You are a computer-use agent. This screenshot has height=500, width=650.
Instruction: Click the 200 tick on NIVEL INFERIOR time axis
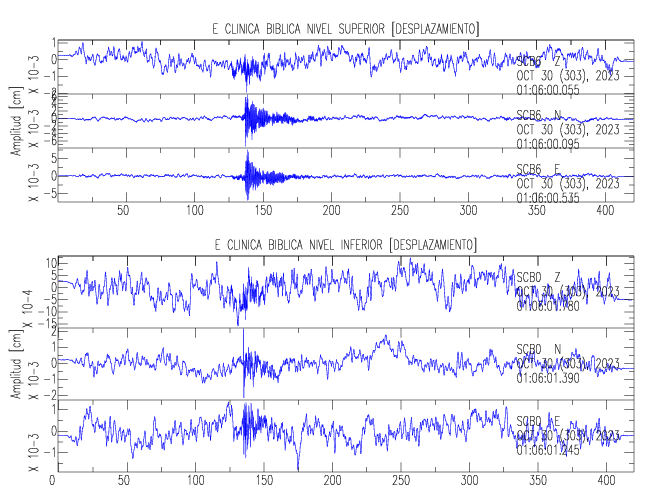pyautogui.click(x=332, y=481)
